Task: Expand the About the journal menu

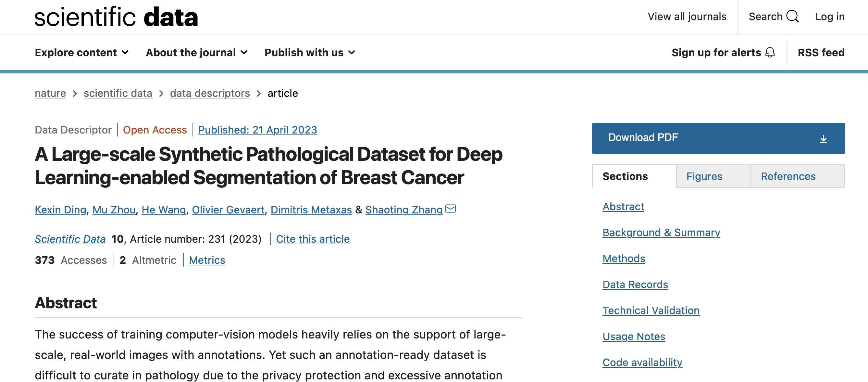Action: click(x=196, y=53)
